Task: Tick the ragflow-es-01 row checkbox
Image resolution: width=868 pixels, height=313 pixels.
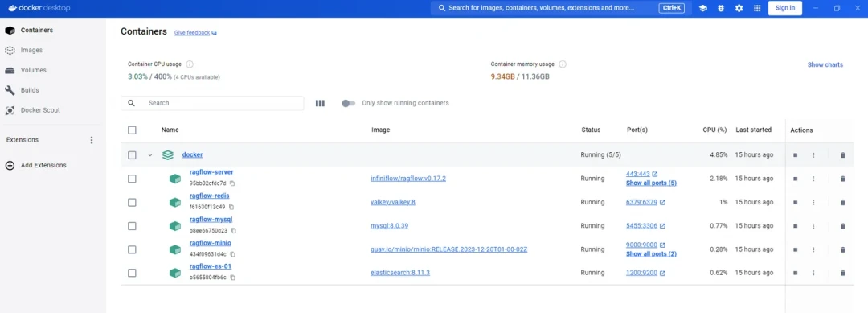Action: click(x=132, y=273)
